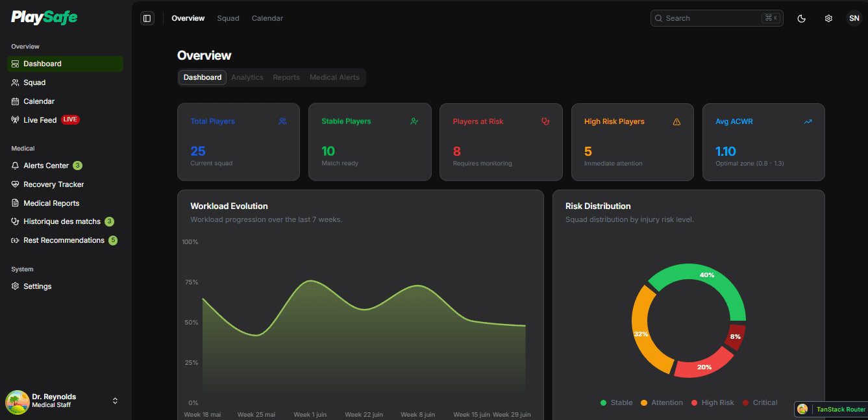The image size is (868, 420).
Task: Click the Rest Recommendations badge showing 5
Action: point(113,240)
